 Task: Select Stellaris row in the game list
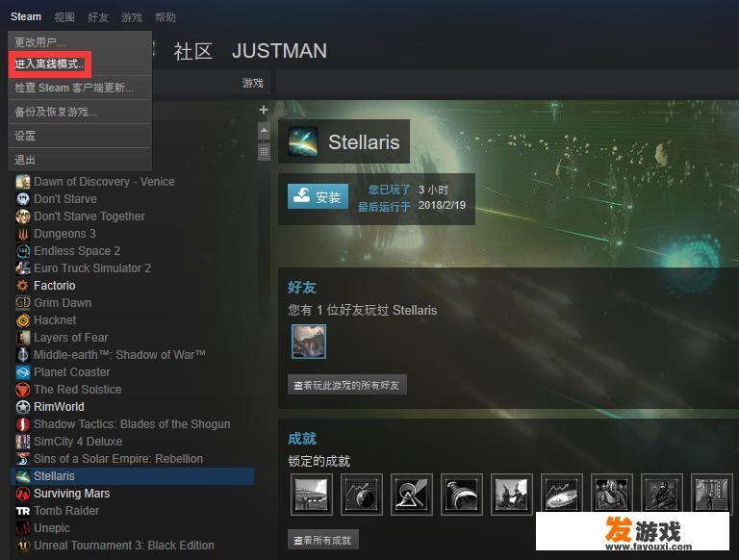(x=132, y=476)
